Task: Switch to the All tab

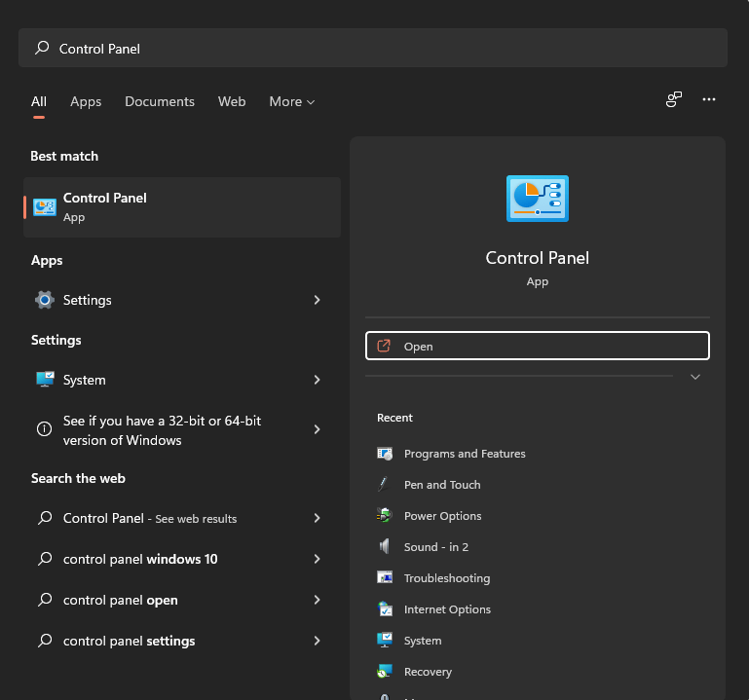Action: [x=39, y=101]
